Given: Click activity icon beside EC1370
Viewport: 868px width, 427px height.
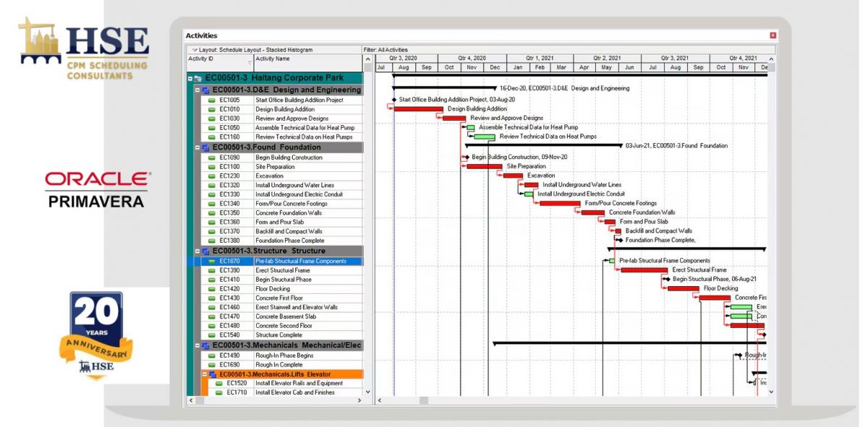Looking at the screenshot, I should click(x=212, y=231).
